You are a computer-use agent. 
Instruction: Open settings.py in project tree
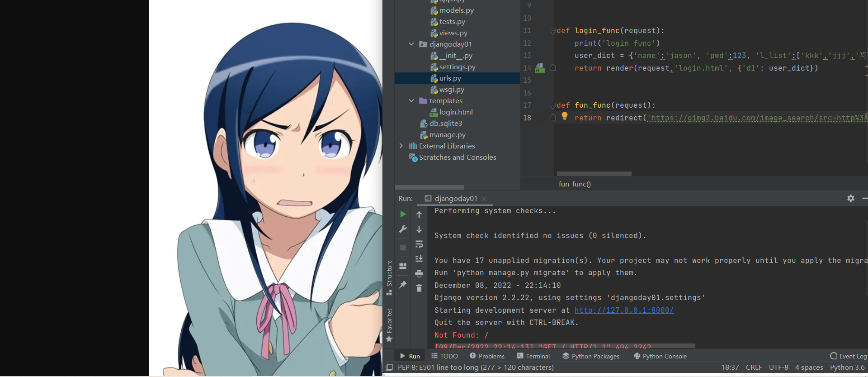[458, 67]
